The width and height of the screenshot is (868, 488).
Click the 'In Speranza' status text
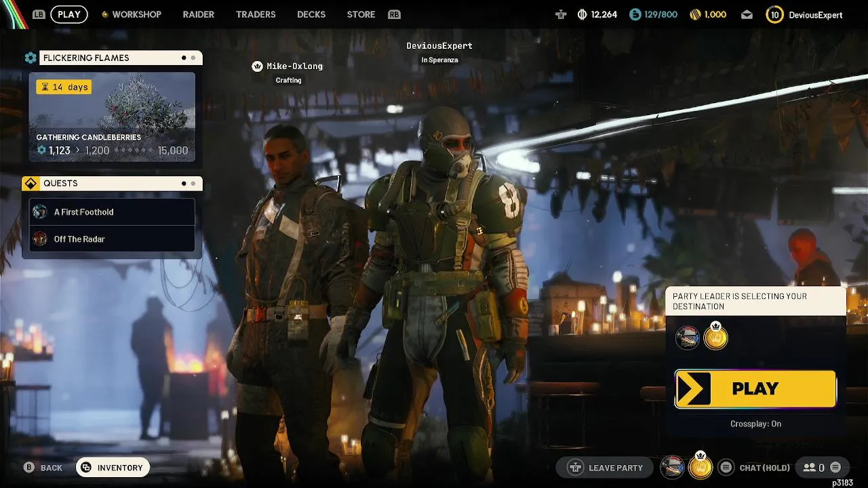pyautogui.click(x=439, y=60)
